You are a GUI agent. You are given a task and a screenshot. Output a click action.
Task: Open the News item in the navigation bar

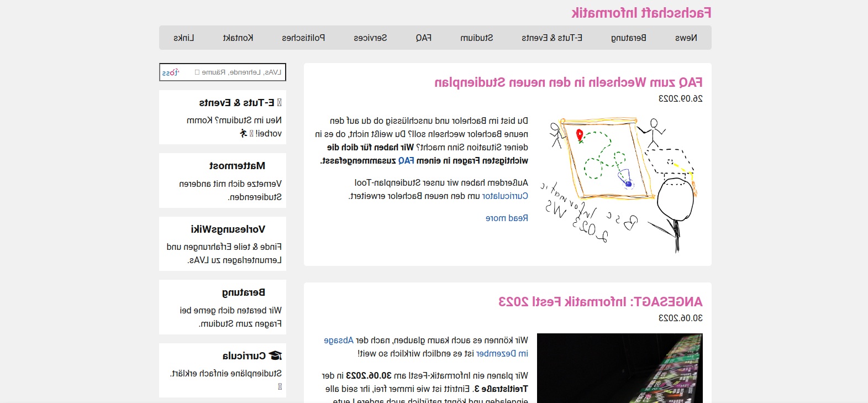[686, 38]
